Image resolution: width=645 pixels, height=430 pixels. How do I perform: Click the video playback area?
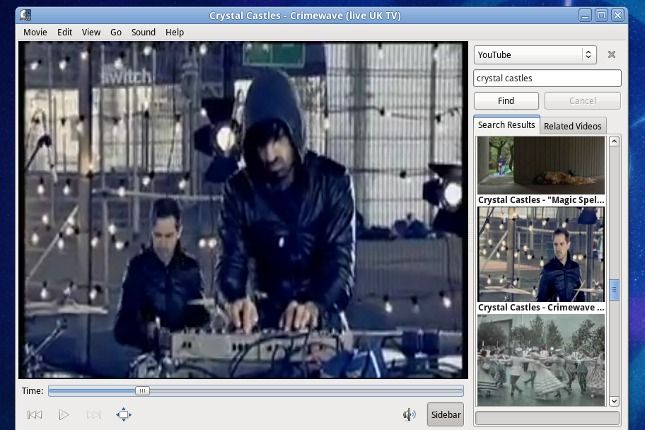(x=243, y=210)
